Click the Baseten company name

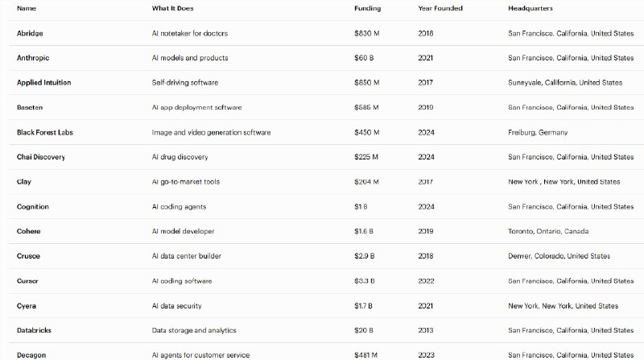30,107
